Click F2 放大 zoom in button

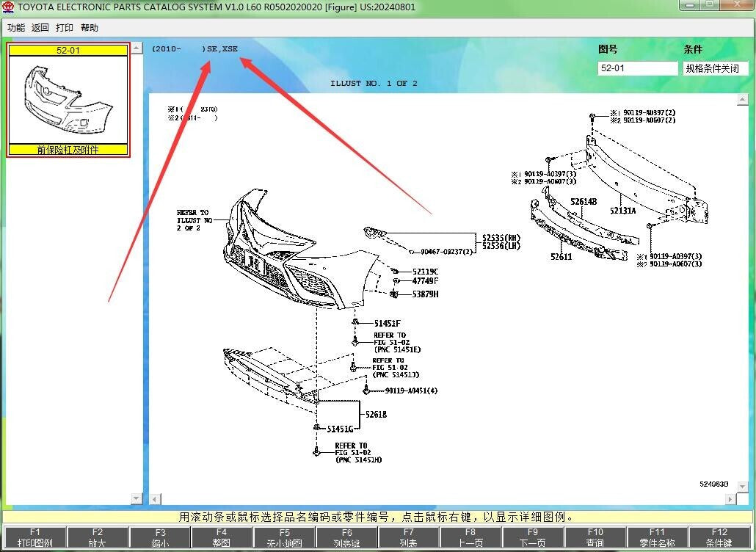98,537
